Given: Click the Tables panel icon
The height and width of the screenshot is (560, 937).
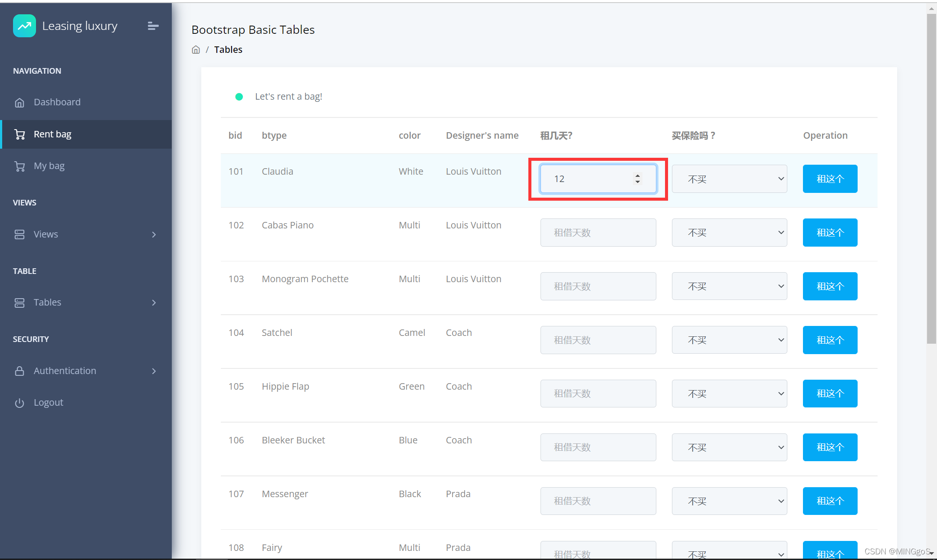Looking at the screenshot, I should [x=21, y=302].
